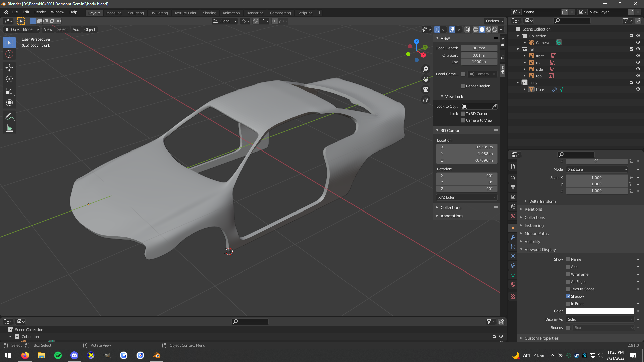Enable the Wireframe viewport display checkbox
The width and height of the screenshot is (644, 362).
pyautogui.click(x=568, y=274)
